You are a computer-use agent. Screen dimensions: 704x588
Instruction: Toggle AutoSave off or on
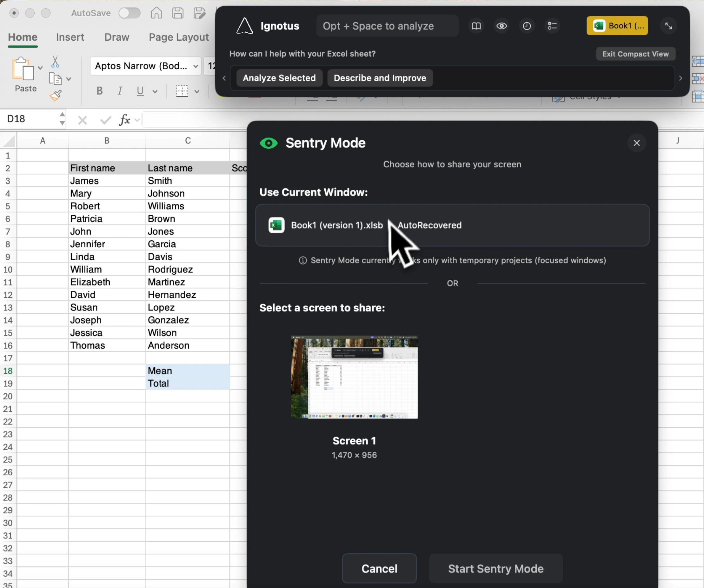tap(130, 13)
